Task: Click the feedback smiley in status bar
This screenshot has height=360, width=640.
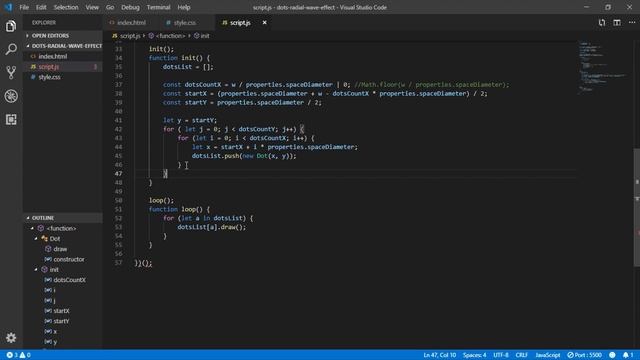Action: (x=612, y=355)
